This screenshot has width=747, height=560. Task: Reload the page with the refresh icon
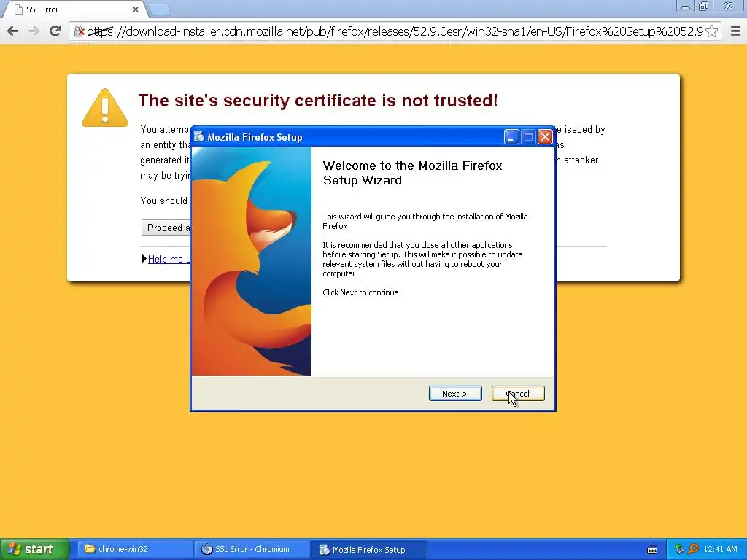[55, 31]
